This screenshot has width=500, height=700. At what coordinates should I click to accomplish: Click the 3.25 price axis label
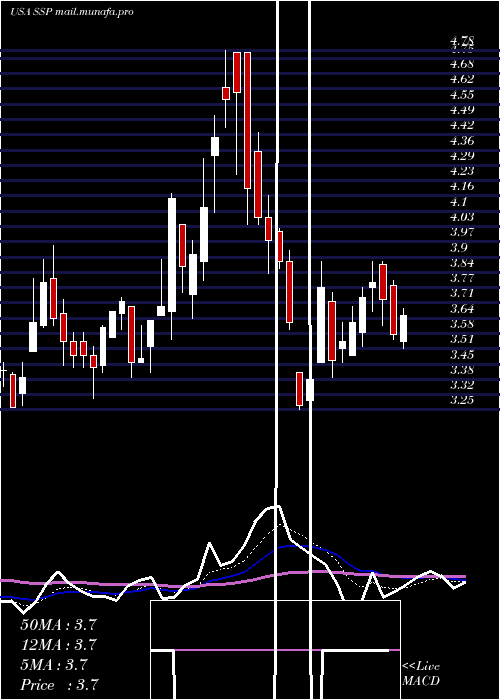(462, 400)
